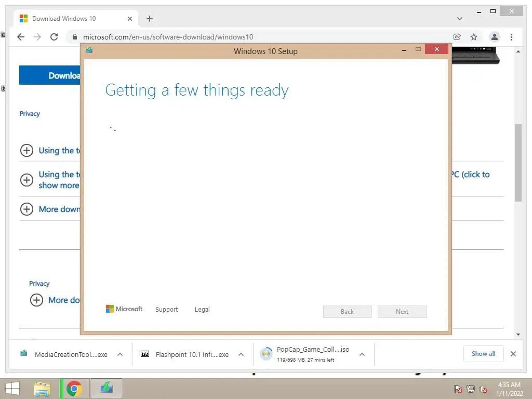The width and height of the screenshot is (532, 399).
Task: Switch to Windows 10 Setup taskbar icon
Action: [106, 389]
